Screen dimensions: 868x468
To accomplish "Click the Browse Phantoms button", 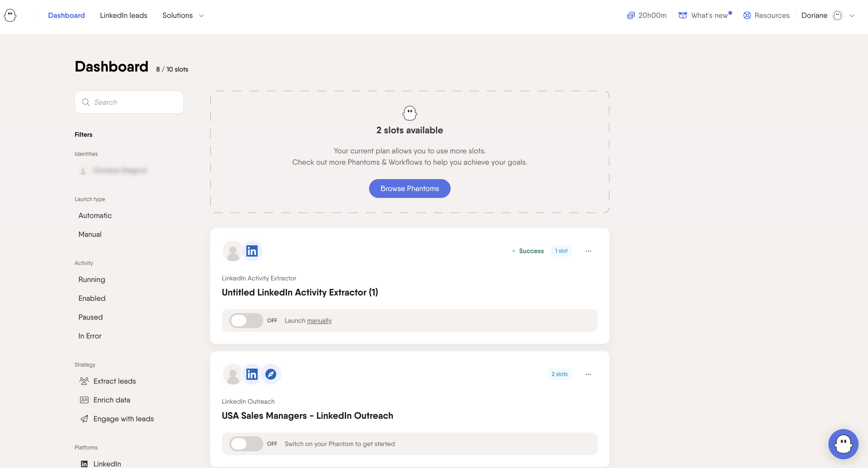I will (410, 189).
